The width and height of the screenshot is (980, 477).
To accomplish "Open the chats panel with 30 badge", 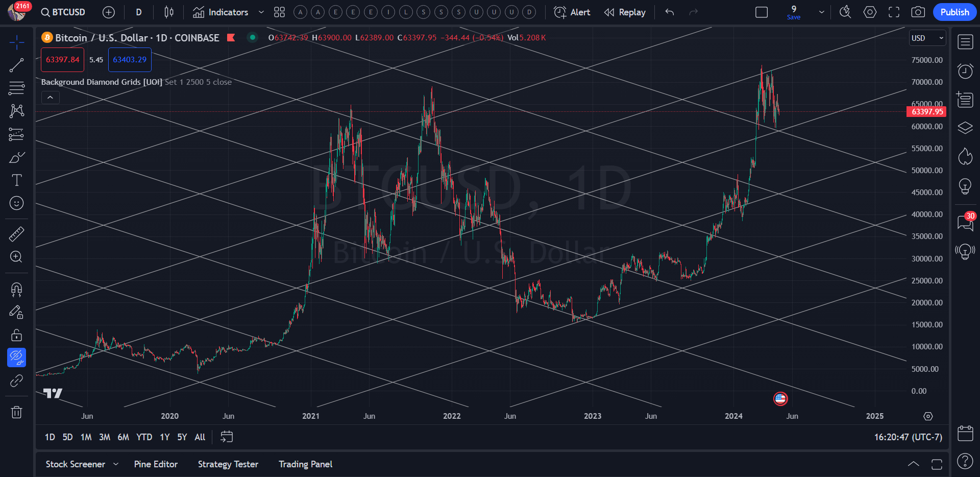I will point(965,222).
